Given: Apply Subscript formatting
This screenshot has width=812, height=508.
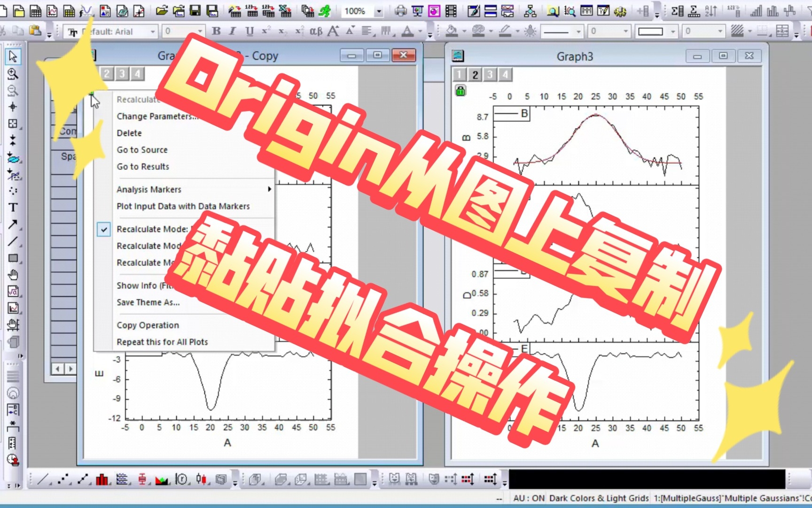Looking at the screenshot, I should tap(282, 31).
